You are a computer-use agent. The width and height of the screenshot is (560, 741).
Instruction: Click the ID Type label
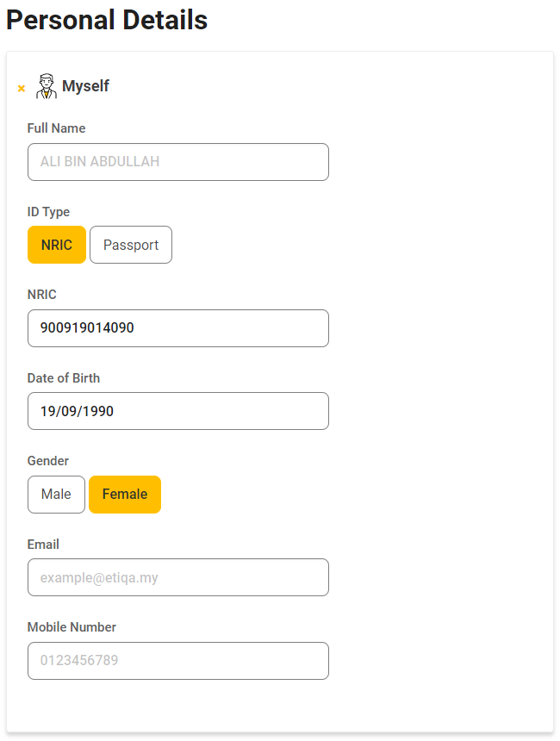point(48,211)
